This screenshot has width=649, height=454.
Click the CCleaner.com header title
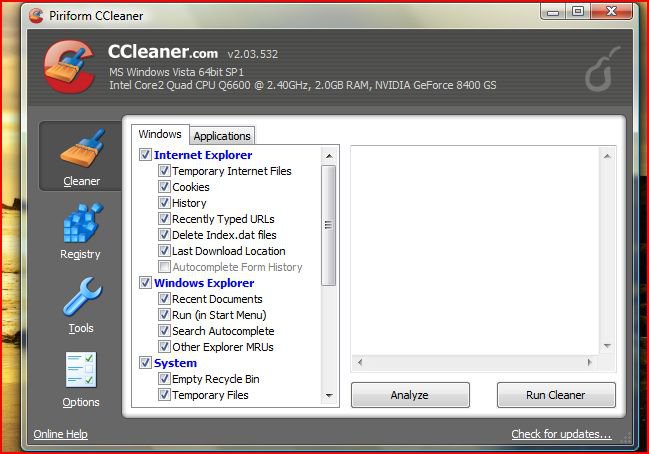163,52
